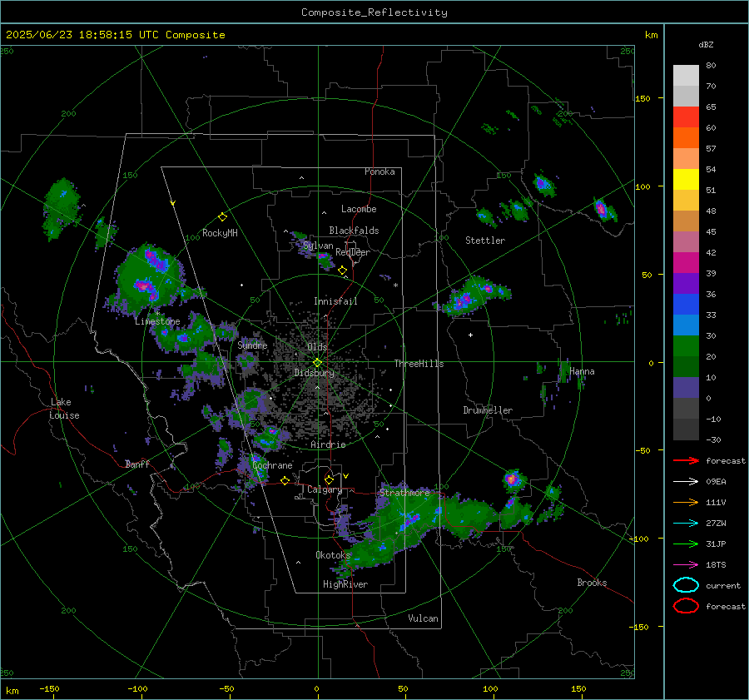Click the magenta band in dBZ color scale
This screenshot has height=700, width=749.
686,263
